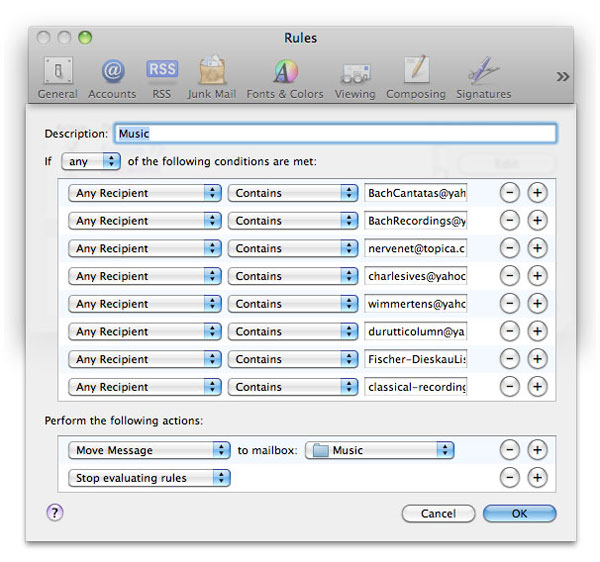Add a condition after the classical-recording row
The width and height of the screenshot is (600, 562).
(537, 386)
